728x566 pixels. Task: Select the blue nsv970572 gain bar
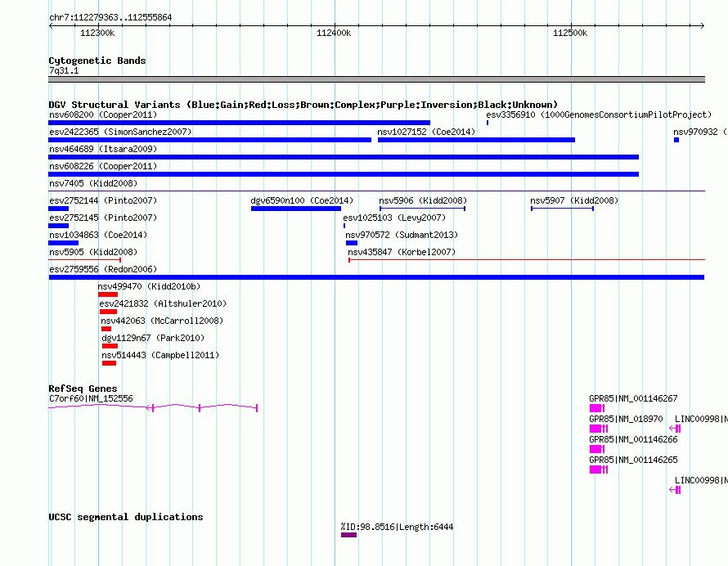point(352,243)
